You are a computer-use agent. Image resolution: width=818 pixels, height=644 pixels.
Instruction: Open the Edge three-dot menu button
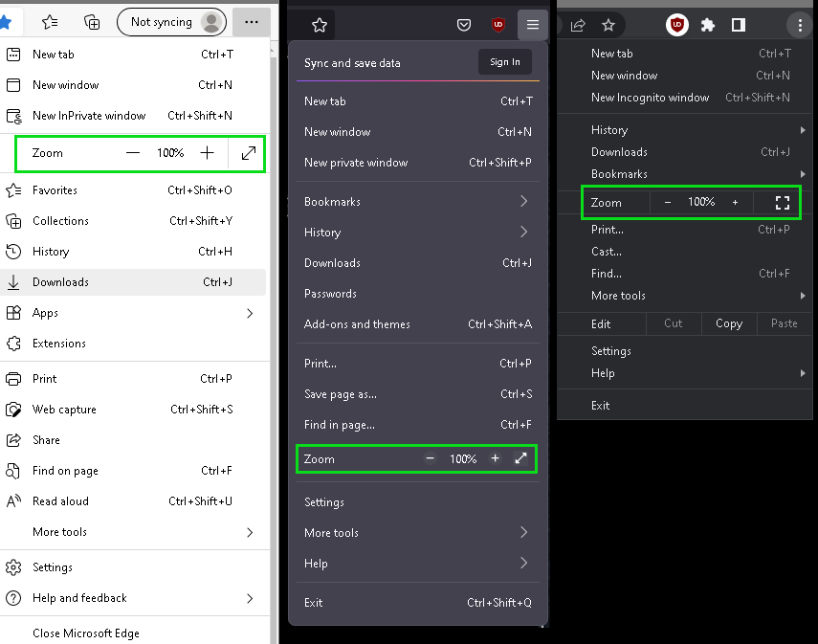point(252,22)
